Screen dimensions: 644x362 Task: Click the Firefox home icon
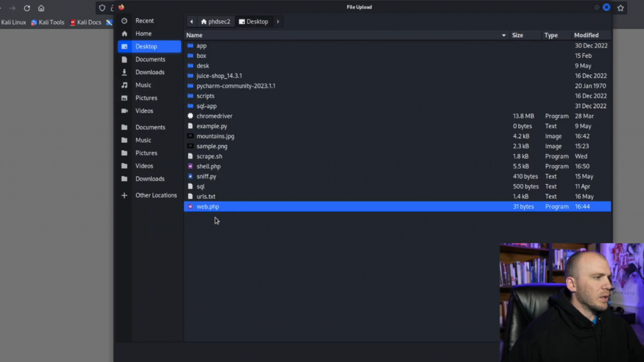(x=41, y=8)
